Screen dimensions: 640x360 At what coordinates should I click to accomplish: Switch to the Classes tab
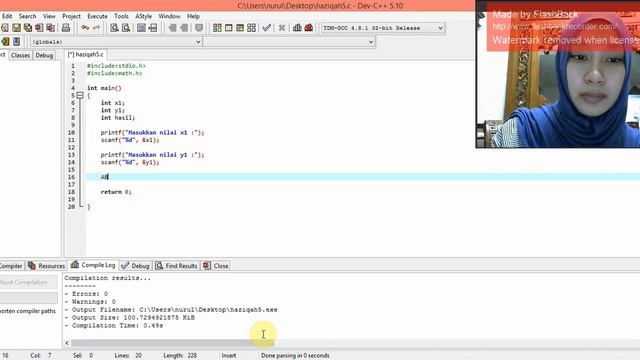[x=20, y=55]
